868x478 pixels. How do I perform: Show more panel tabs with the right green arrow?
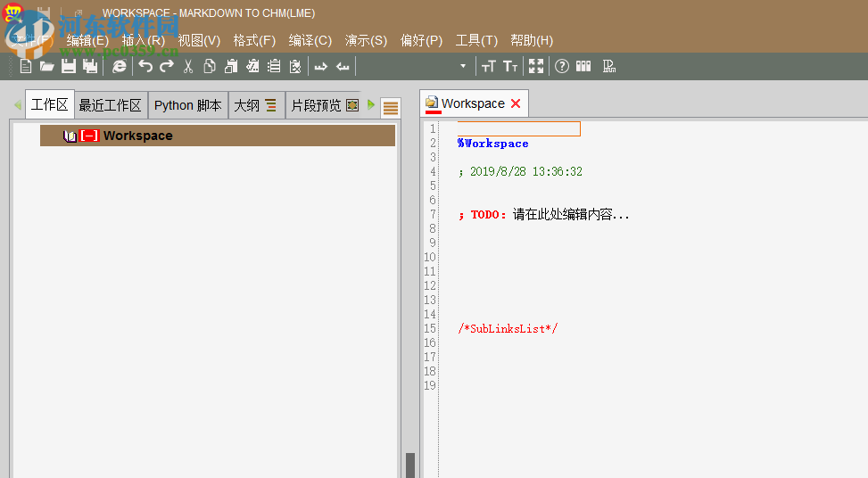(371, 104)
